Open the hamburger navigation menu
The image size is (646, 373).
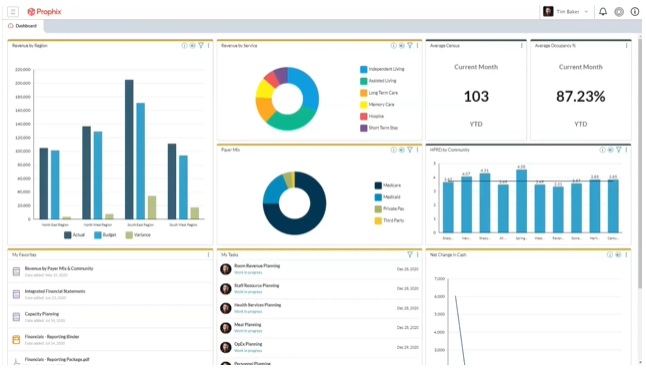(x=13, y=12)
